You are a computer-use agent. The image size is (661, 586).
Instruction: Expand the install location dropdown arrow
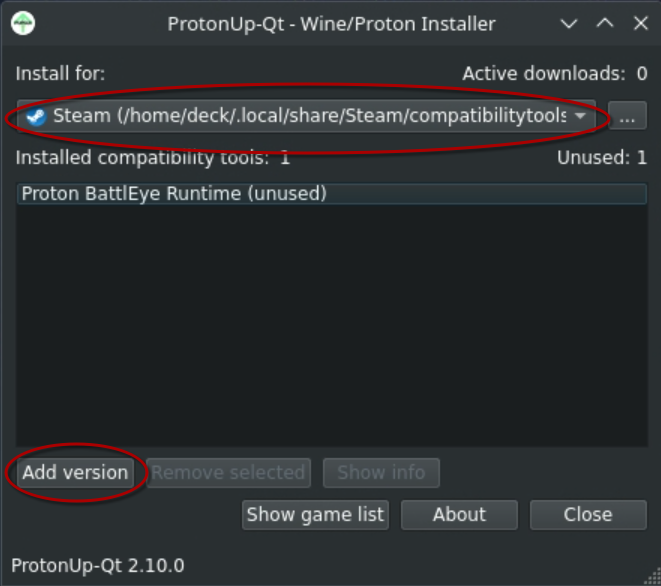point(580,116)
